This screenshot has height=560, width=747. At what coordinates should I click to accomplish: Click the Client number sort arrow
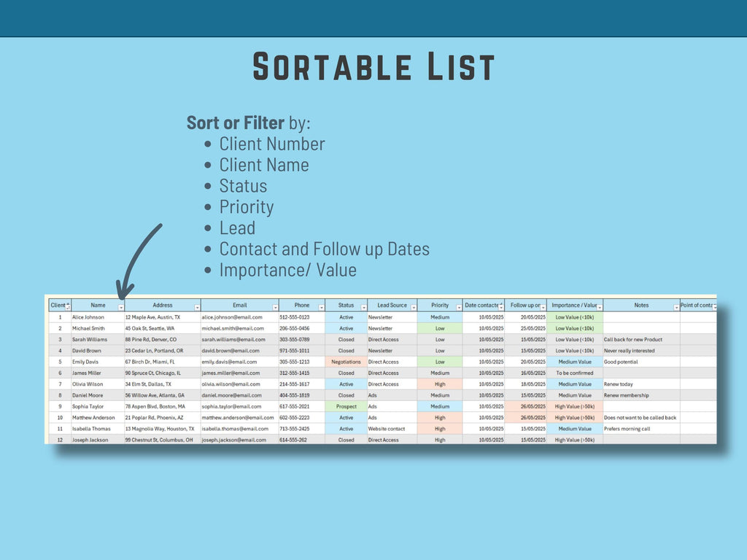(x=68, y=306)
